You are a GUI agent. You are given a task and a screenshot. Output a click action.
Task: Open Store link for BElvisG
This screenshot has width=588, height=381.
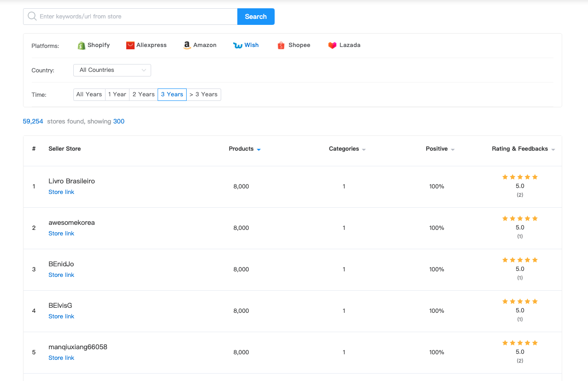coord(61,317)
